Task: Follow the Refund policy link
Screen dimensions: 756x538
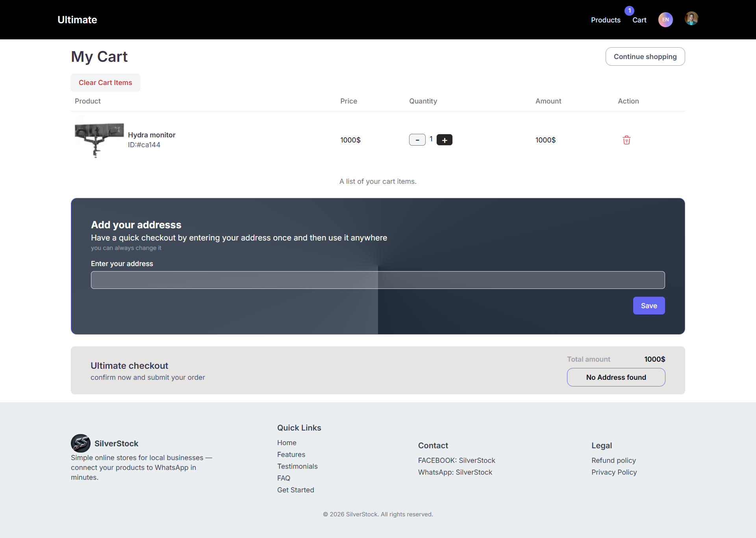Action: (x=613, y=460)
